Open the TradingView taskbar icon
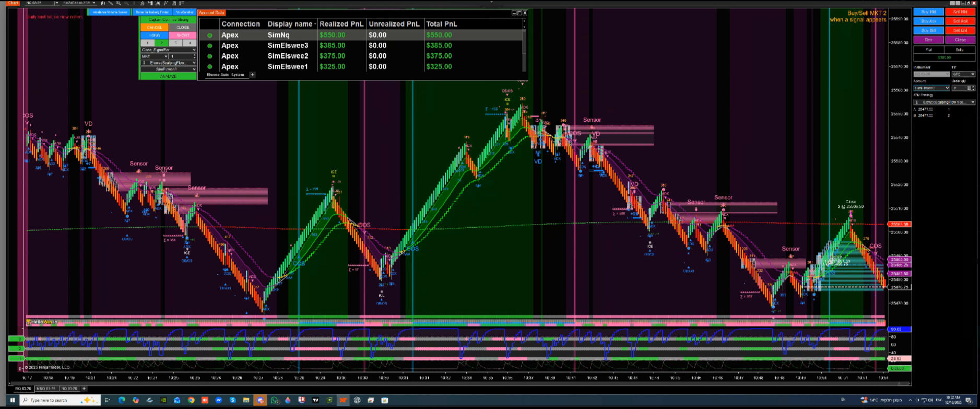980x409 pixels. click(315, 400)
